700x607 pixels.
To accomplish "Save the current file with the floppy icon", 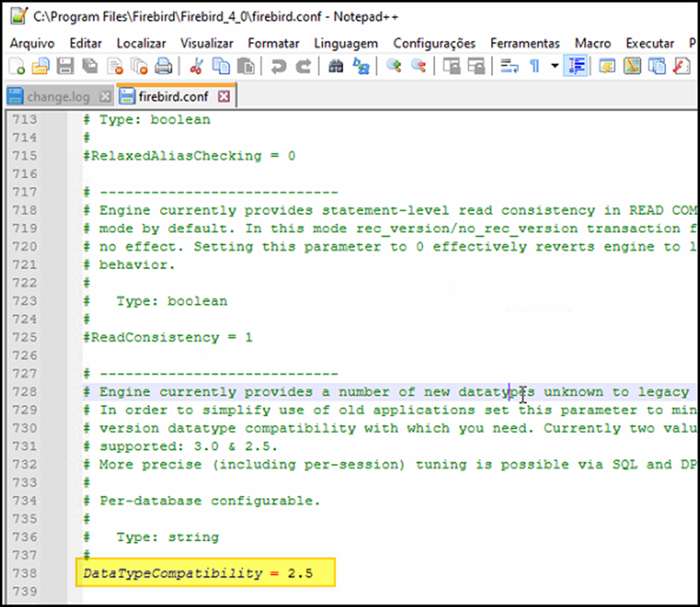I will [65, 66].
